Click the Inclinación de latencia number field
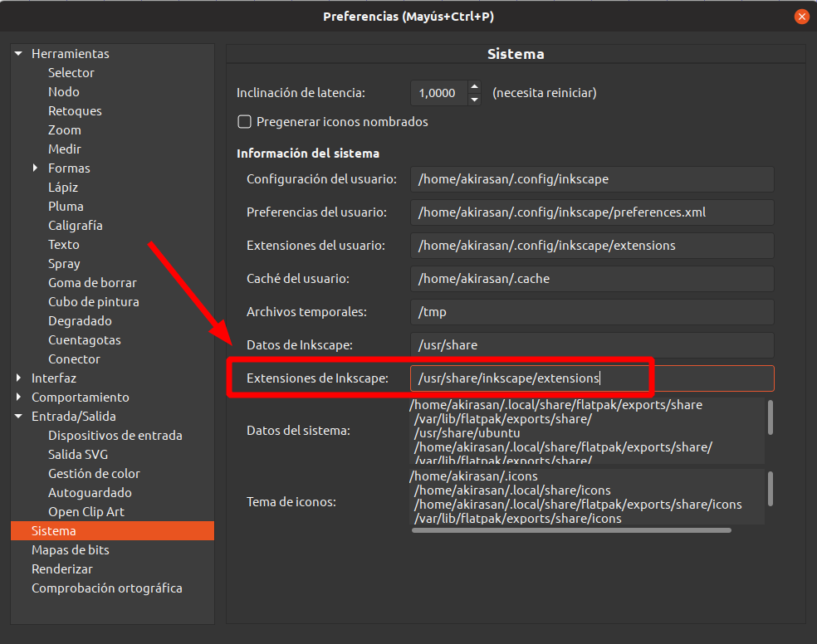817x644 pixels. [438, 93]
